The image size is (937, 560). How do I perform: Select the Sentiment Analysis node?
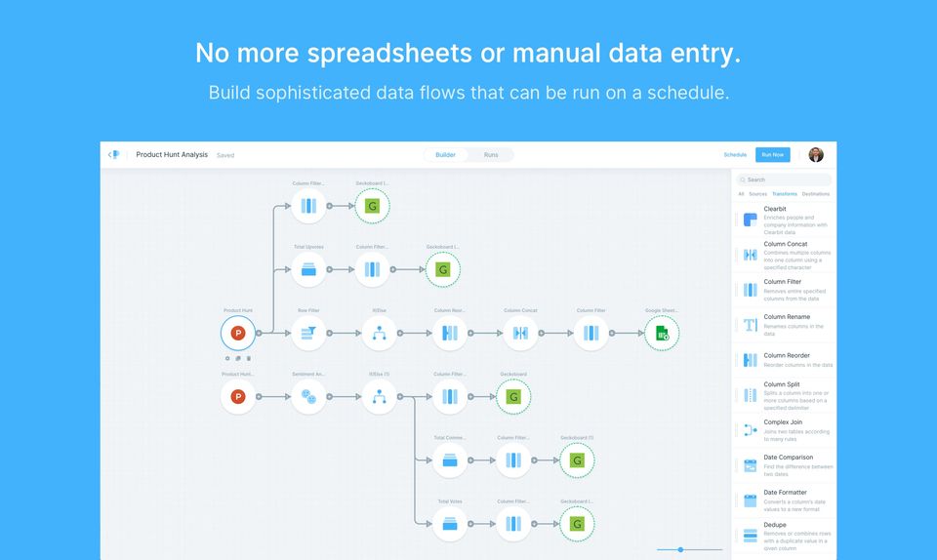pos(308,396)
